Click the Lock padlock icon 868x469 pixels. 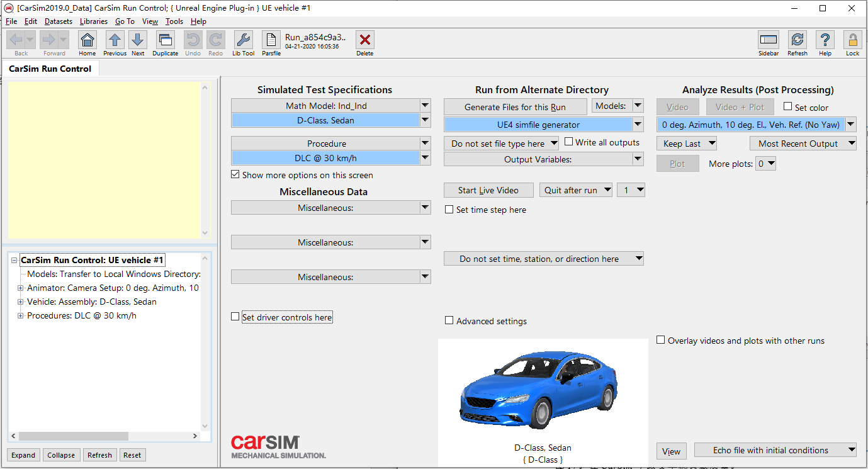coord(852,40)
